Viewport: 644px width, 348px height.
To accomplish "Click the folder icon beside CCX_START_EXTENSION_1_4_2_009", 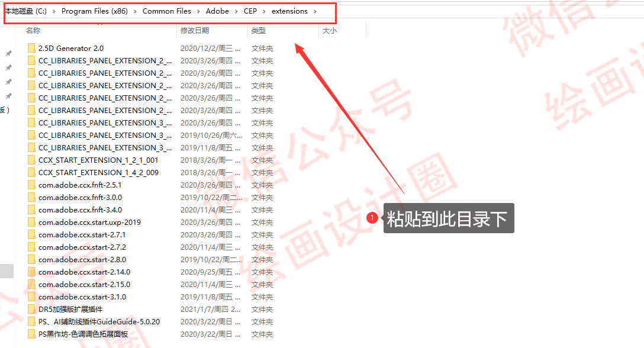I will pyautogui.click(x=31, y=173).
